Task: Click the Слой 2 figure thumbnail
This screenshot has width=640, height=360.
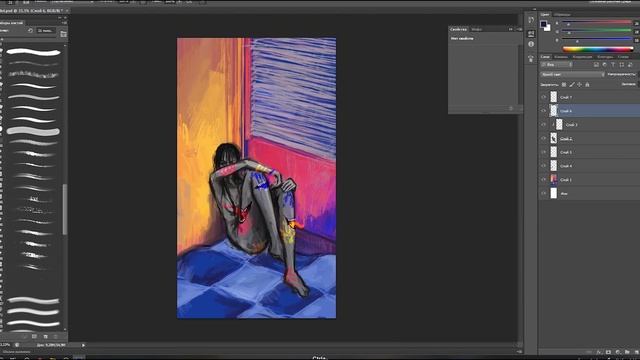Action: [x=553, y=138]
